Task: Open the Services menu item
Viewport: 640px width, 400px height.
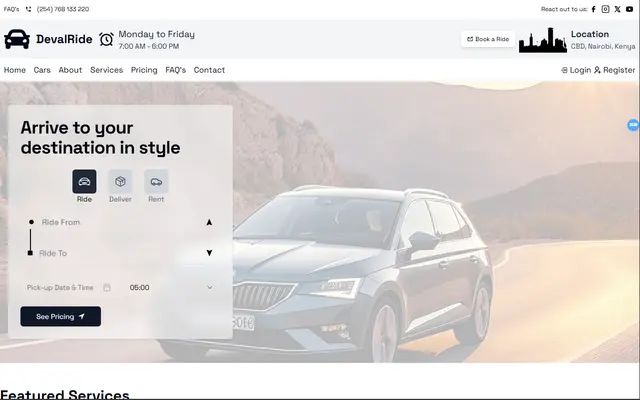Action: tap(107, 70)
